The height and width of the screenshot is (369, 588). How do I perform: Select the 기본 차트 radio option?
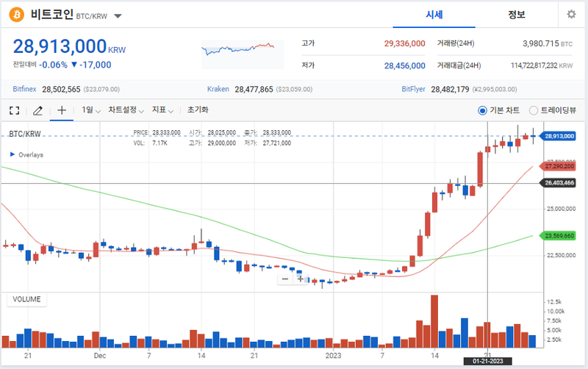pos(482,110)
